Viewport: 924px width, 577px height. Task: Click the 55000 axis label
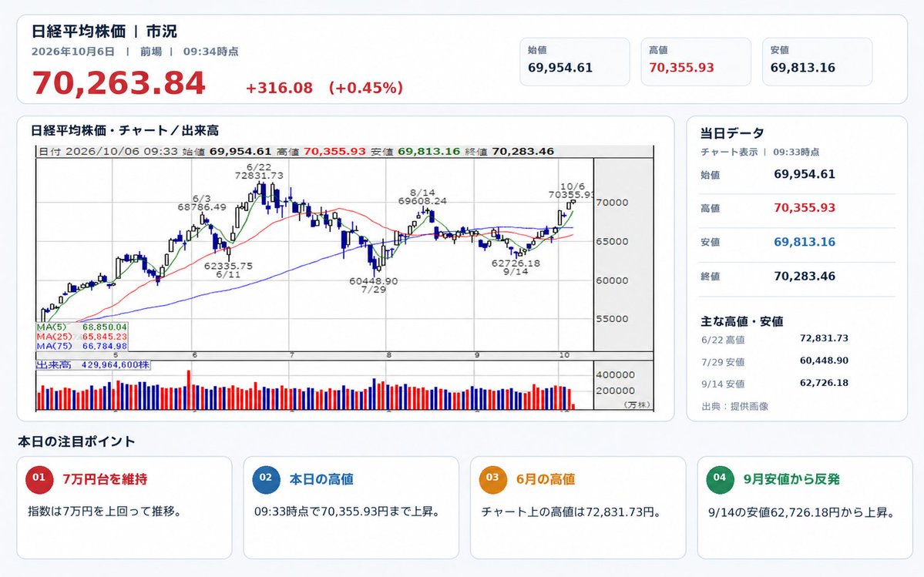click(x=612, y=318)
